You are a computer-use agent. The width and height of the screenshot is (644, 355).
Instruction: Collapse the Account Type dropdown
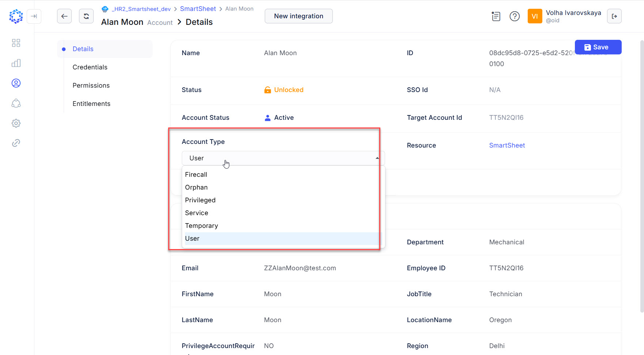[377, 158]
